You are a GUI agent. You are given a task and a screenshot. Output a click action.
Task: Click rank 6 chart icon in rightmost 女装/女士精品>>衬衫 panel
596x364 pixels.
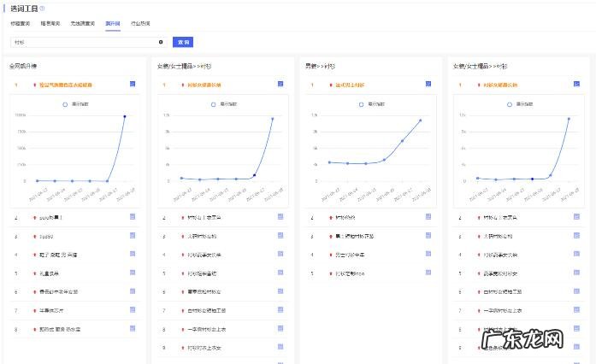click(x=576, y=291)
